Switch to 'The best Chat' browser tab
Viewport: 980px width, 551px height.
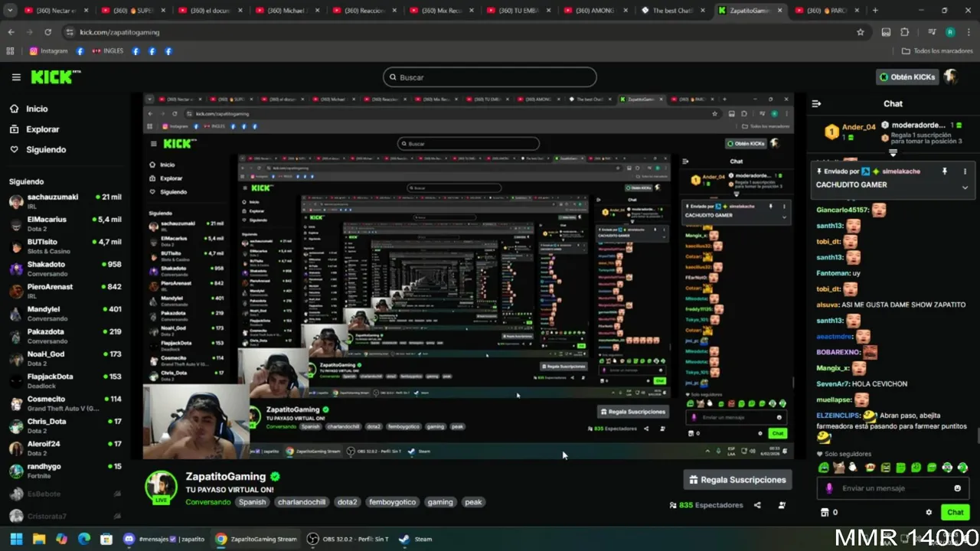674,11
